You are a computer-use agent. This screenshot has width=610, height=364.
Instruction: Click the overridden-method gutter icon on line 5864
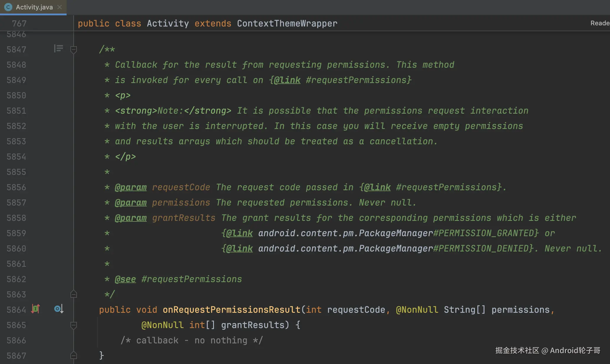(58, 309)
